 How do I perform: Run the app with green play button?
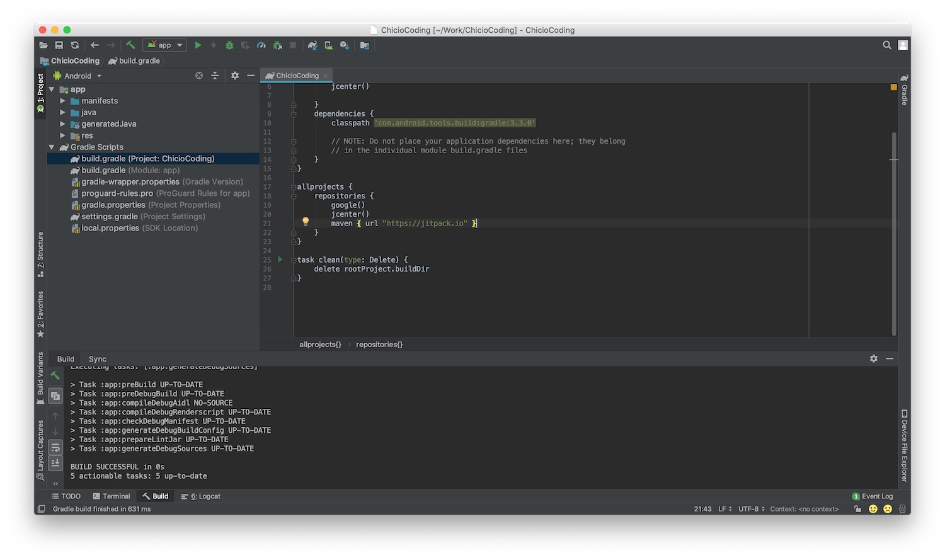(198, 45)
